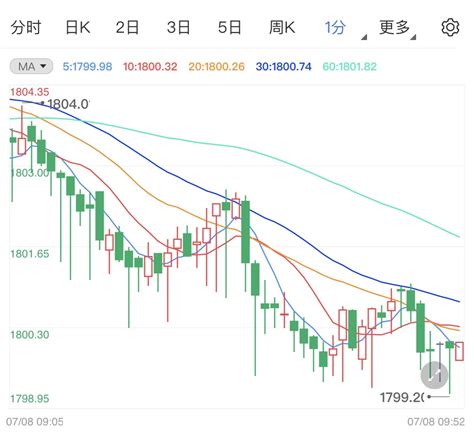Image resolution: width=474 pixels, height=434 pixels.
Task: Choose the 3日 timeframe tab
Action: coord(178,28)
